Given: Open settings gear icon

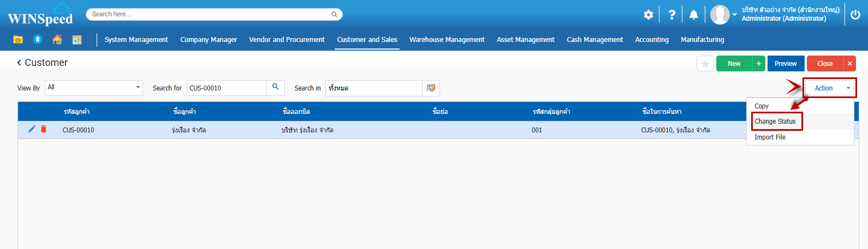Looking at the screenshot, I should pyautogui.click(x=648, y=15).
